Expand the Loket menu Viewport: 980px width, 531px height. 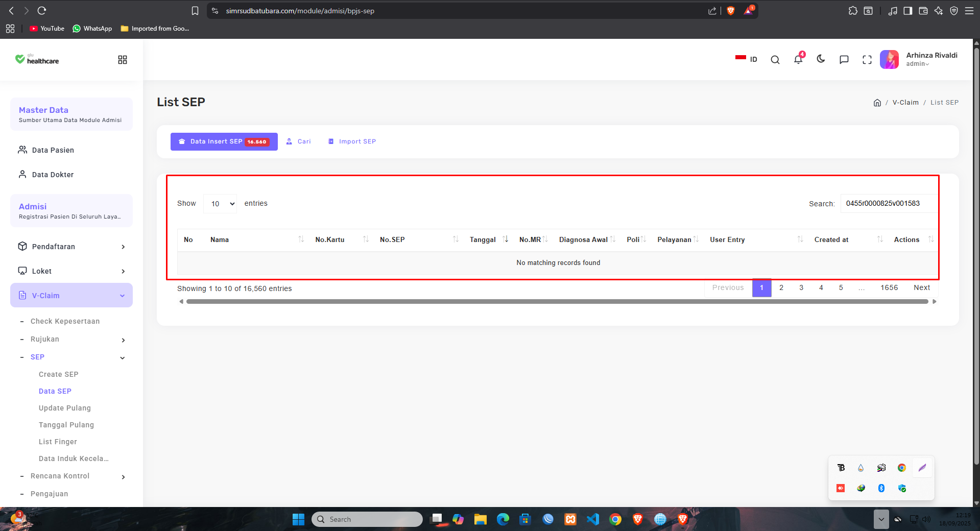71,271
